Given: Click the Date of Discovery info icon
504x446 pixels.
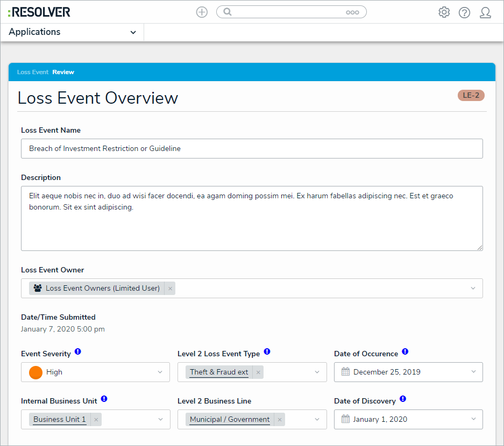Looking at the screenshot, I should 403,399.
